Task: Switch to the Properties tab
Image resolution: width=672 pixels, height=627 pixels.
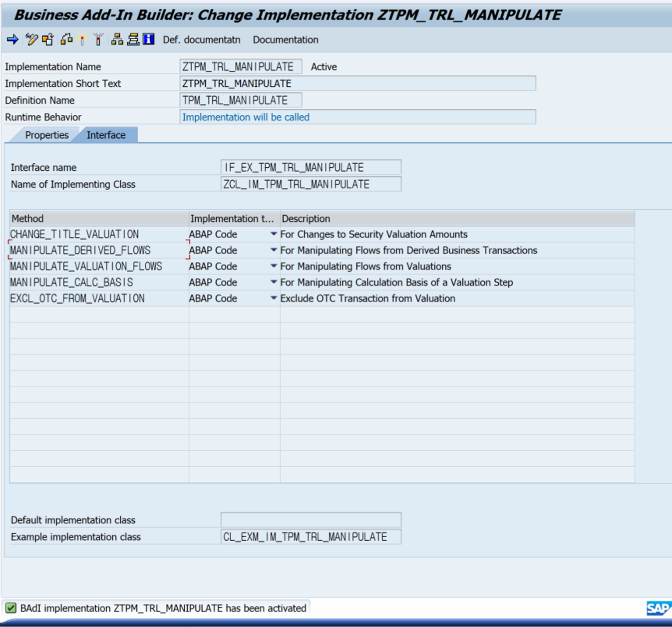Action: 47,135
